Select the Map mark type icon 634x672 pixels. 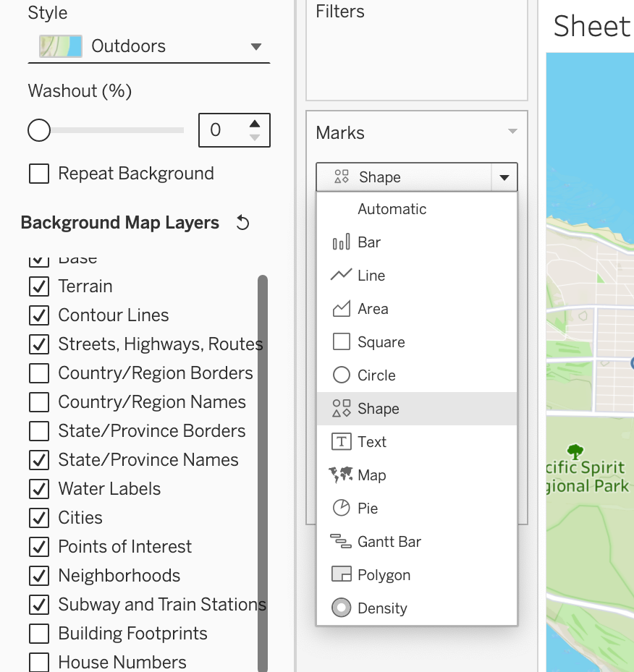(341, 475)
